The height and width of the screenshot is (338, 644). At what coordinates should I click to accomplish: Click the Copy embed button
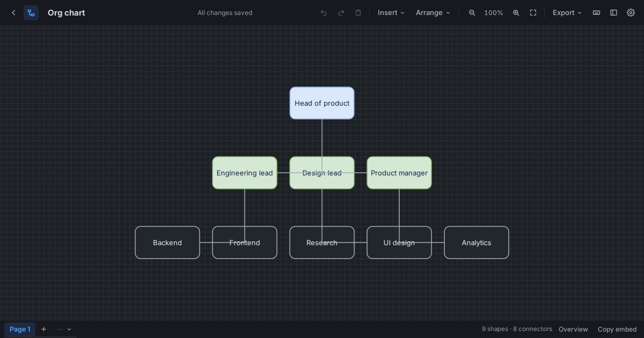click(x=617, y=329)
